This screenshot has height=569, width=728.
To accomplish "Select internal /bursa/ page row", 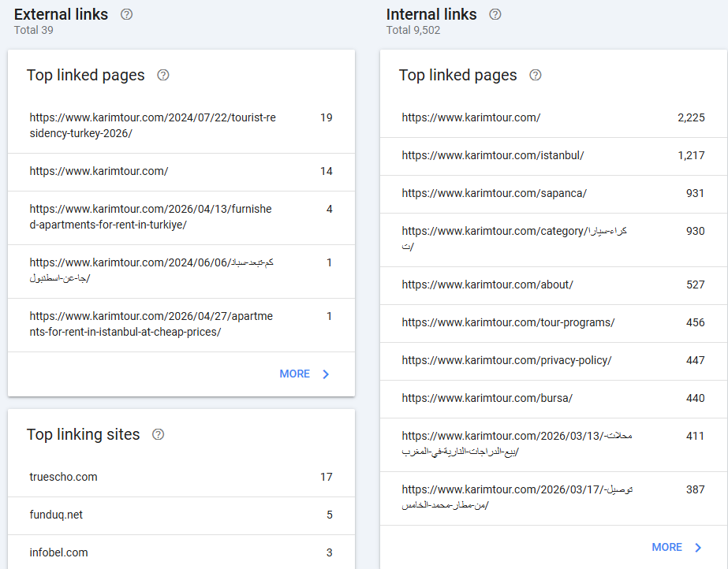I will click(554, 399).
